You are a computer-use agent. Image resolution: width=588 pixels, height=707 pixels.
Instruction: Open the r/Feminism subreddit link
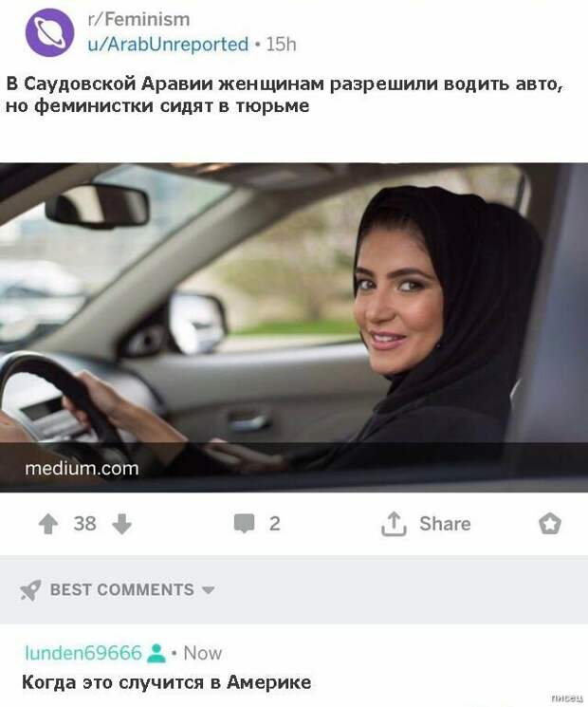tap(138, 20)
